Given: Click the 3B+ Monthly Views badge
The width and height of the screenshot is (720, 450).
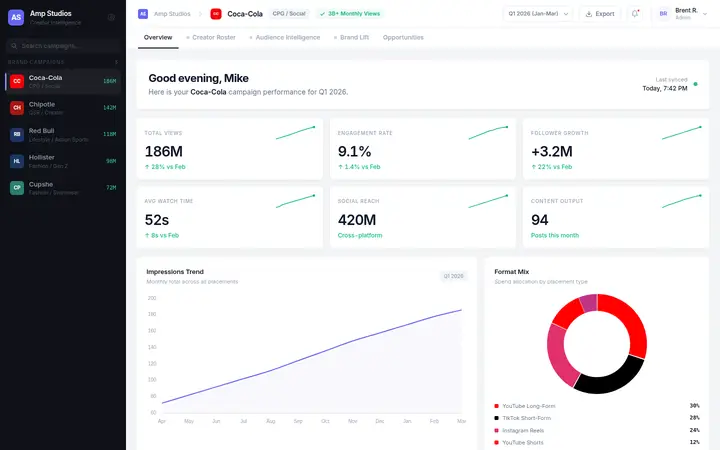Looking at the screenshot, I should click(x=350, y=14).
